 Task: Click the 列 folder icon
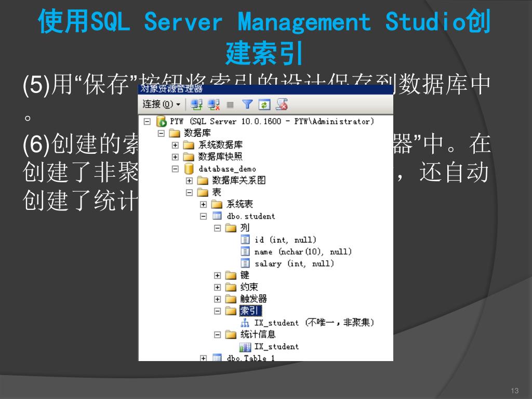tap(231, 228)
